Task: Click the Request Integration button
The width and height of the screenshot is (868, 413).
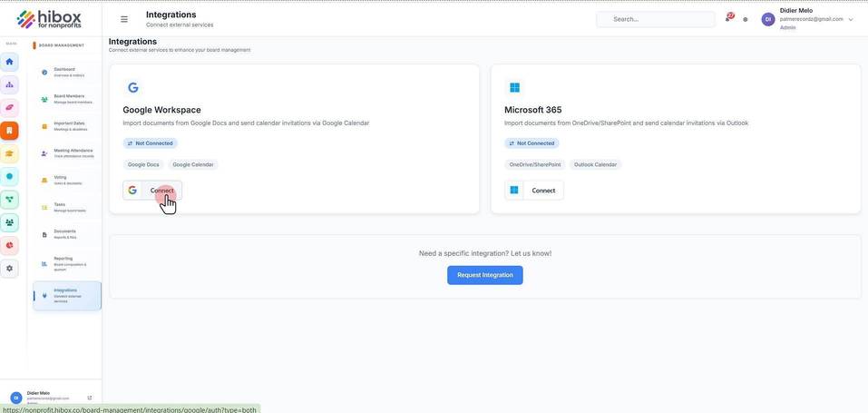Action: pyautogui.click(x=485, y=275)
